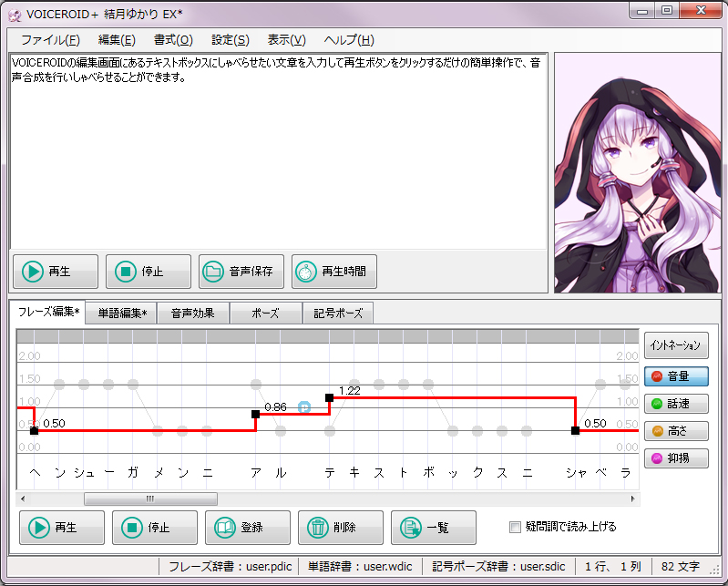Click フレーズ辞書 user.pdic status entry
The image size is (728, 586).
(230, 567)
